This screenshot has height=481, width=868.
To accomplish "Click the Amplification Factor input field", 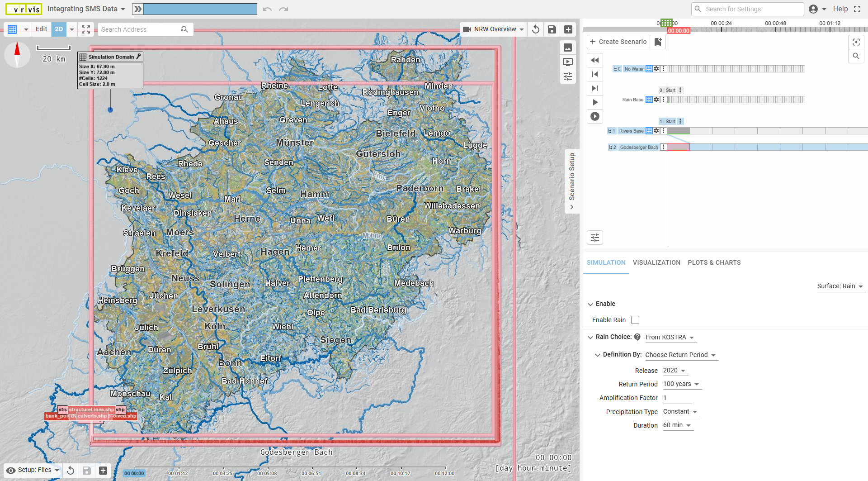I will point(677,398).
